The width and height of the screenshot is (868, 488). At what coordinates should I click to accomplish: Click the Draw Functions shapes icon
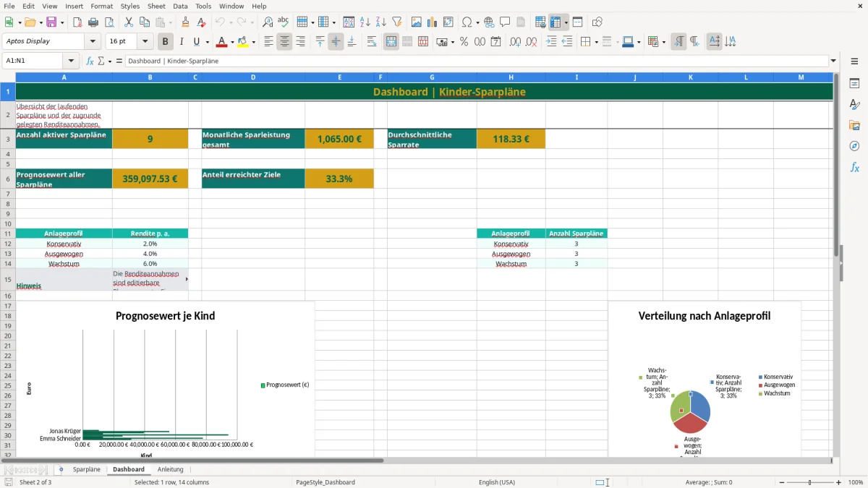point(597,22)
